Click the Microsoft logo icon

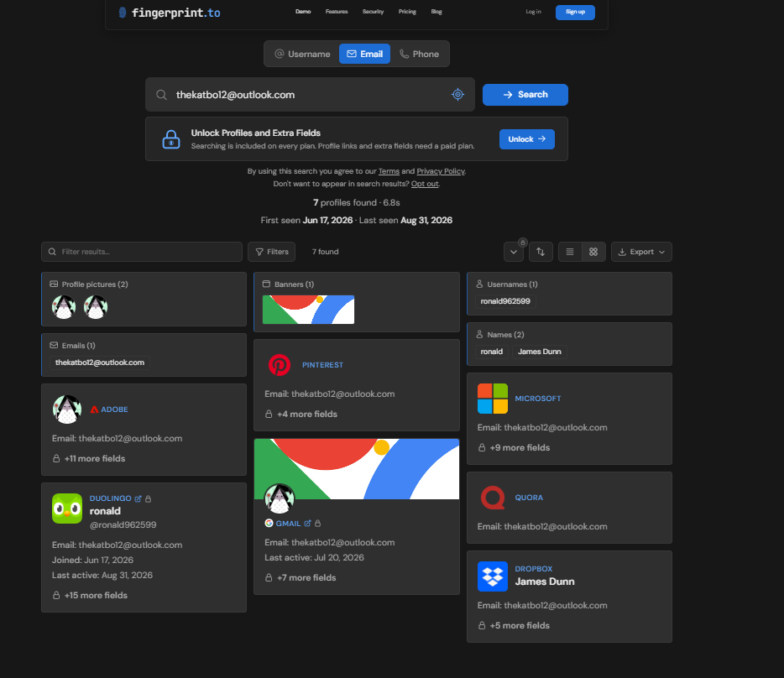click(x=493, y=399)
